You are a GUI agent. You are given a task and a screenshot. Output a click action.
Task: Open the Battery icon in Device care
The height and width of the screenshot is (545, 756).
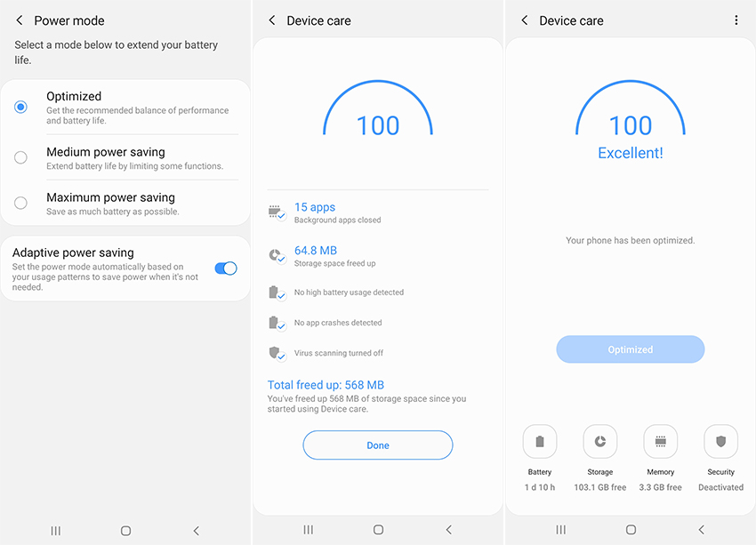tap(540, 442)
